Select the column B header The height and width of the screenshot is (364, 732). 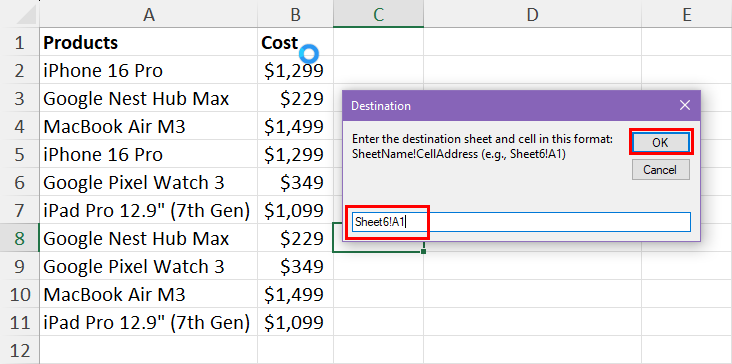coord(295,14)
